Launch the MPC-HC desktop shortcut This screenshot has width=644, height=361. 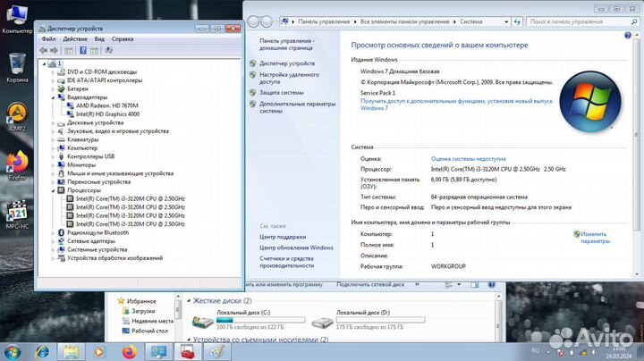(17, 214)
